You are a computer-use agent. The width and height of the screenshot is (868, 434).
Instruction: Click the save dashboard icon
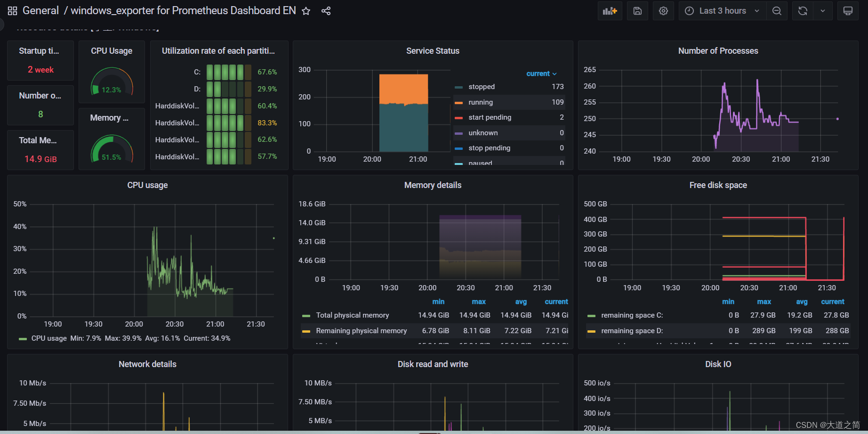pos(637,10)
